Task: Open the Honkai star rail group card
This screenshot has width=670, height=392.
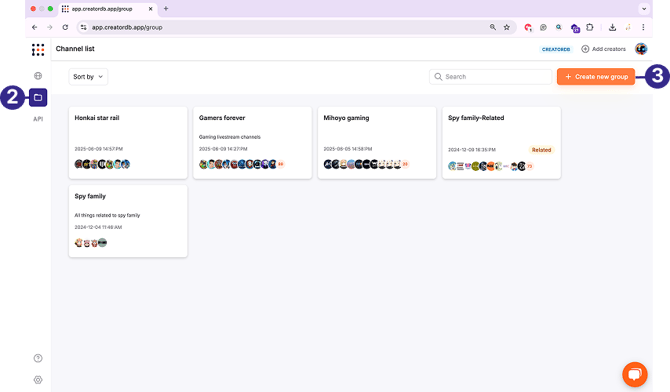Action: 128,143
